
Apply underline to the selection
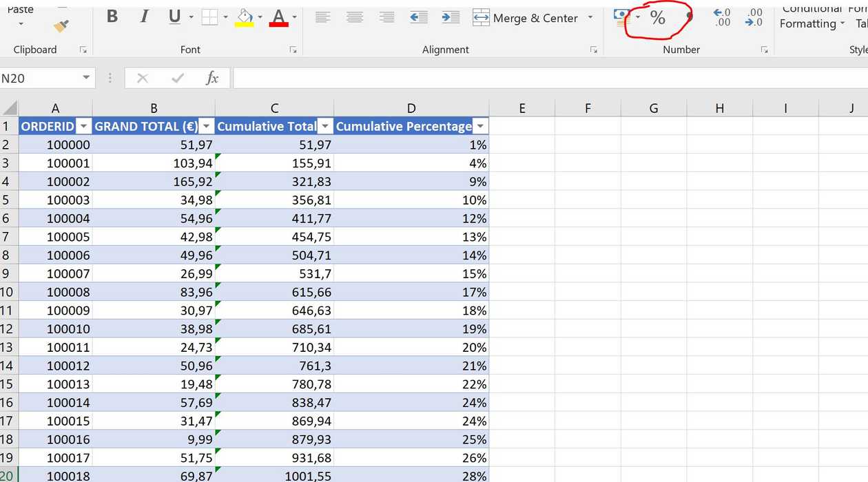click(173, 17)
